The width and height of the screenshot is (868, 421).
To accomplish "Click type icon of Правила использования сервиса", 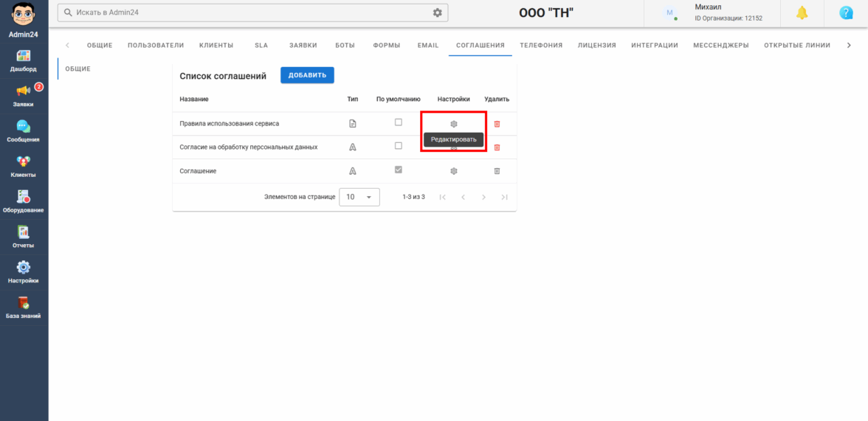I will [352, 124].
